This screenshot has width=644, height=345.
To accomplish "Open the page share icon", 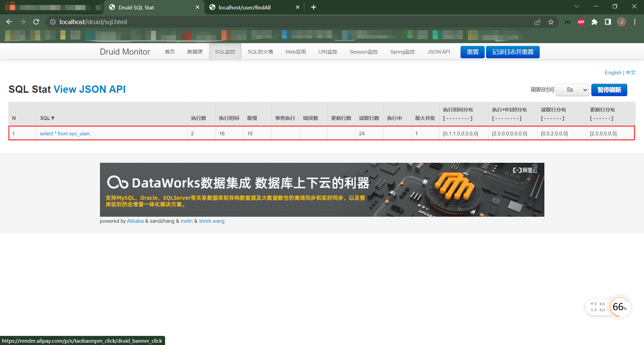I will [x=537, y=22].
